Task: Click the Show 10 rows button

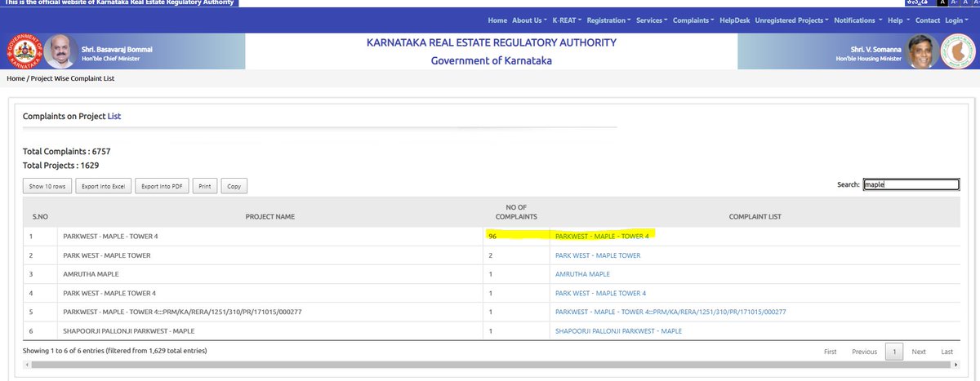Action: click(47, 186)
